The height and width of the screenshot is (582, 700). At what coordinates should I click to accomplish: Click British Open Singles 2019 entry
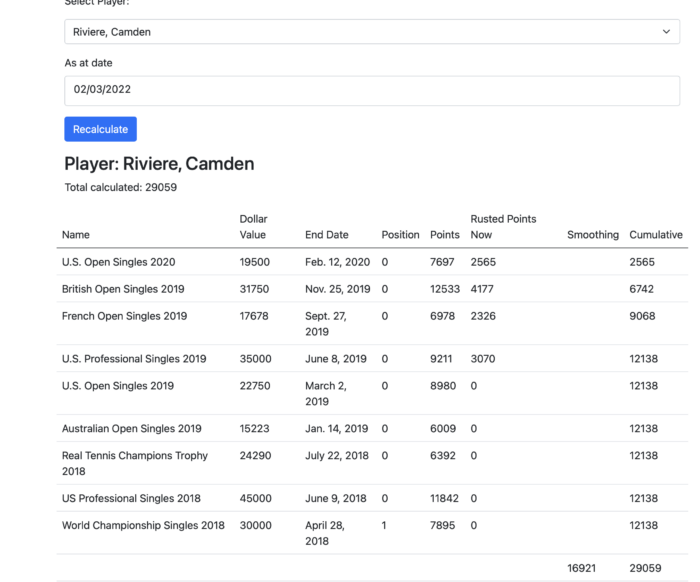(x=123, y=289)
